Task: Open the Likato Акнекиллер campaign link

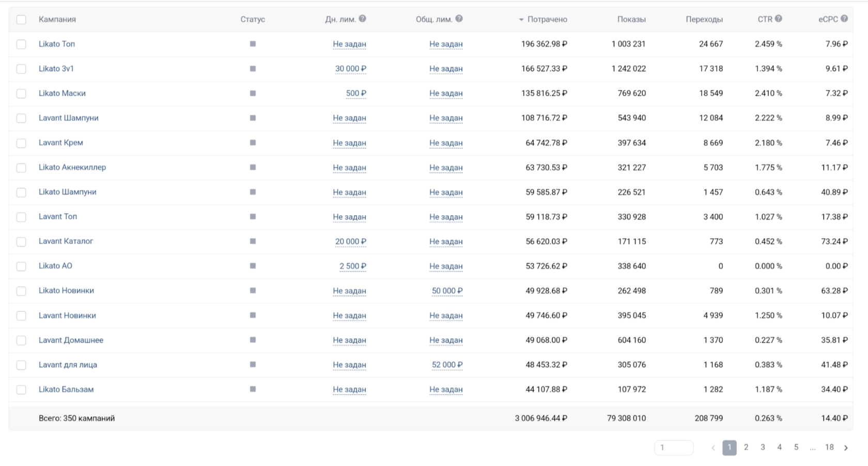Action: (72, 167)
